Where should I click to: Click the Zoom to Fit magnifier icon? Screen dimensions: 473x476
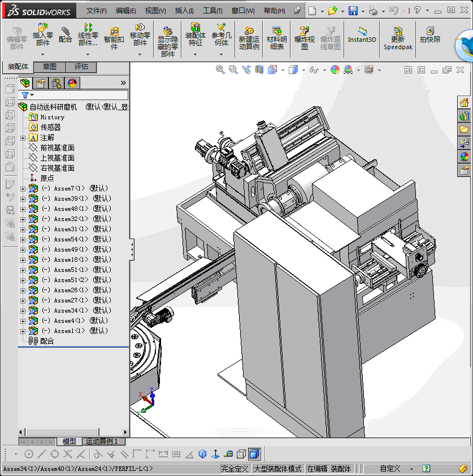[220, 70]
